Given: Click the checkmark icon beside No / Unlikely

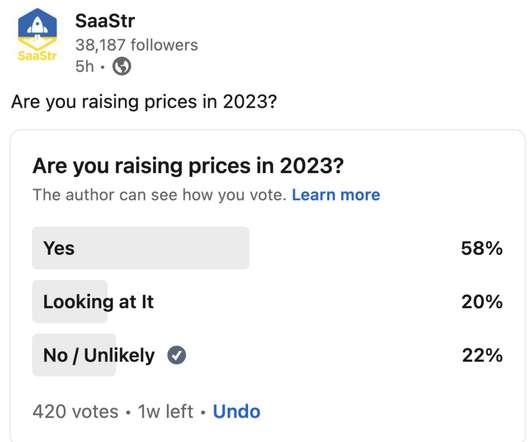Looking at the screenshot, I should pos(177,355).
